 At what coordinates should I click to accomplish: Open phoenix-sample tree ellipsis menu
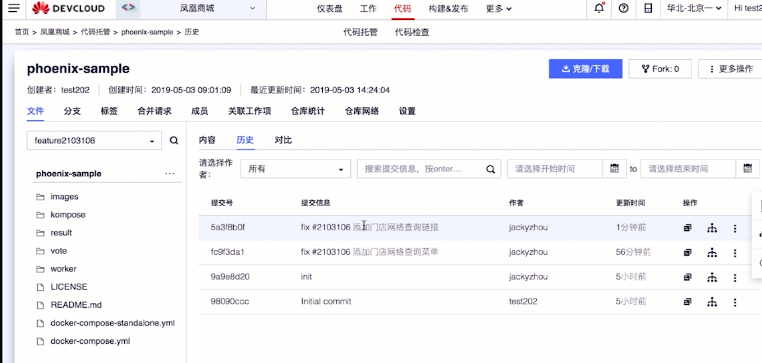click(170, 173)
